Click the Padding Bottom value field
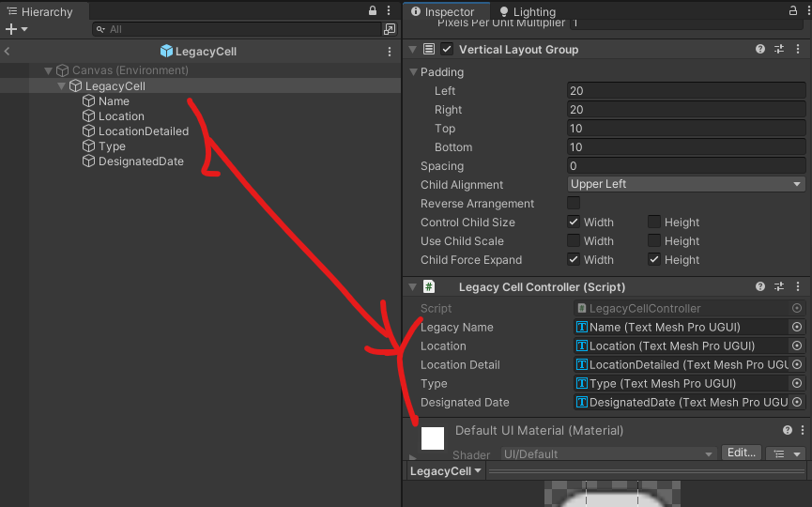The height and width of the screenshot is (507, 812). (x=686, y=147)
